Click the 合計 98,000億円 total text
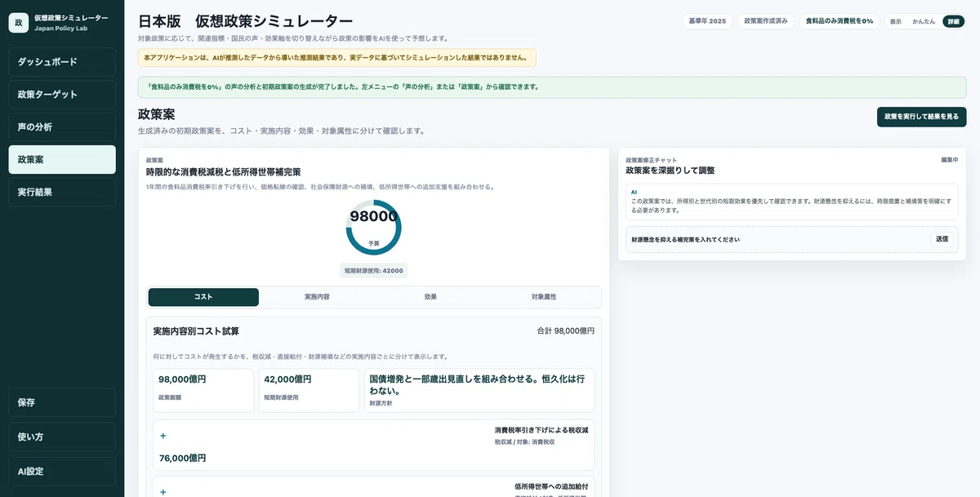Viewport: 980px width, 497px height. [565, 331]
